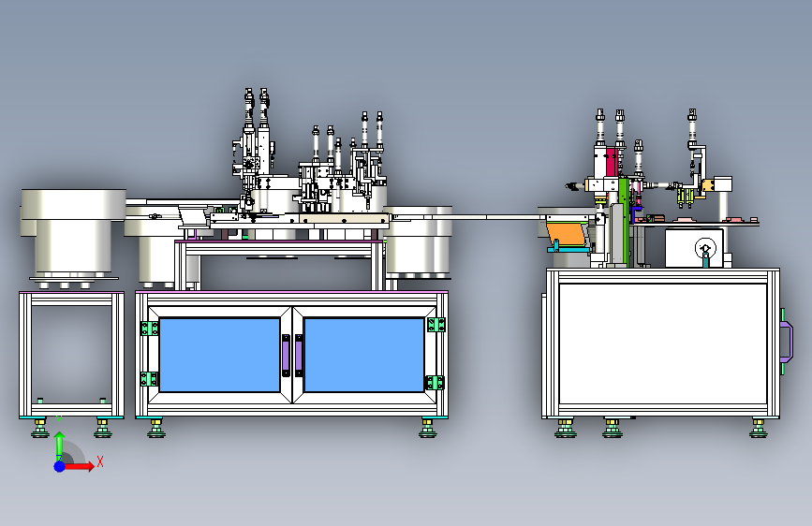Viewport: 812px width, 526px height.
Task: Click the circular dial on the small white box
Action: tap(705, 248)
